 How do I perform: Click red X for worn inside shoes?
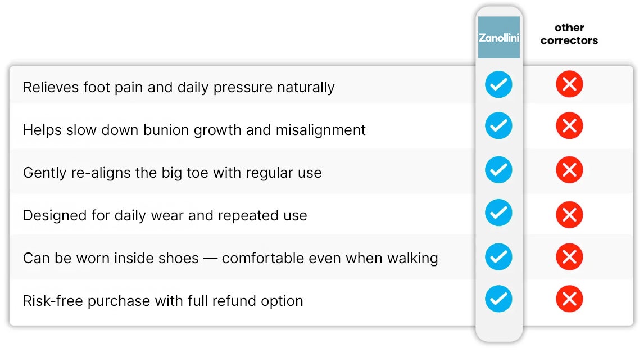(x=569, y=257)
